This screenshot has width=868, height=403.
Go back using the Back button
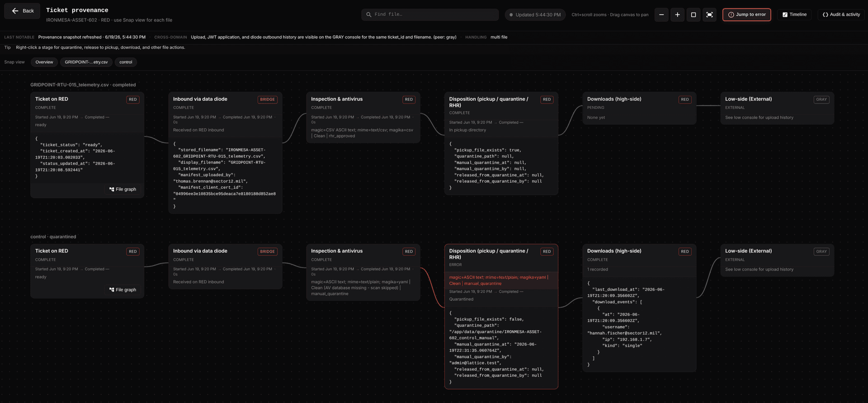(x=22, y=11)
